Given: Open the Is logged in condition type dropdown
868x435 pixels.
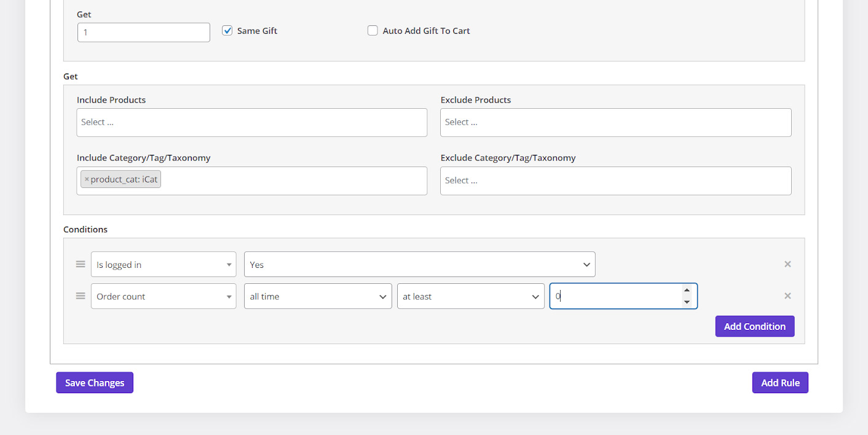Looking at the screenshot, I should [164, 265].
